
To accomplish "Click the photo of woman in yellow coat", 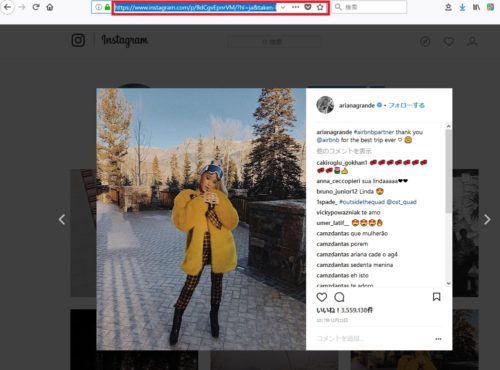I will coord(201,219).
